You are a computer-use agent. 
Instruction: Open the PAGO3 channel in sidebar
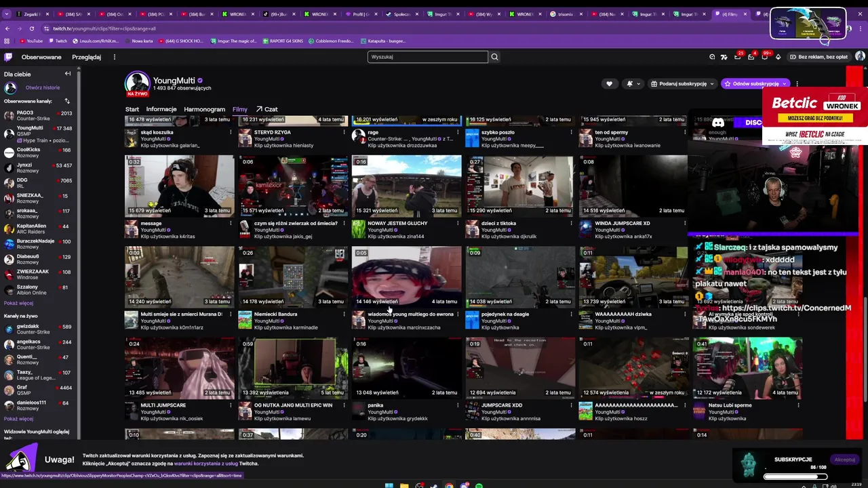tap(38, 115)
